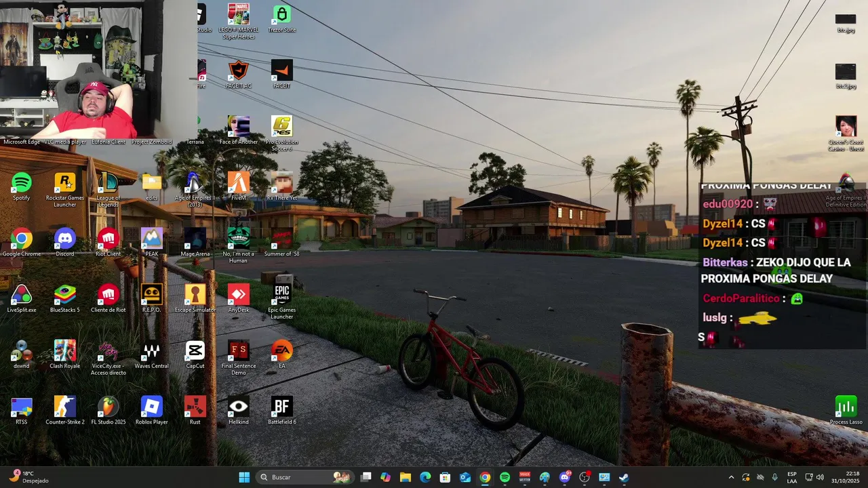Screen dimensions: 868x488
Task: Open Escape Simulator desktop icon
Action: click(195, 299)
